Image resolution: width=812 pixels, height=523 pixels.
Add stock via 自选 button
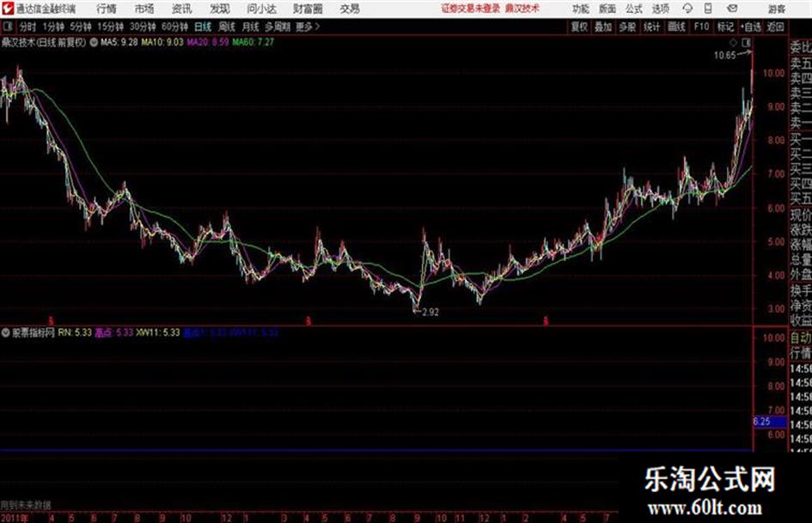click(751, 27)
